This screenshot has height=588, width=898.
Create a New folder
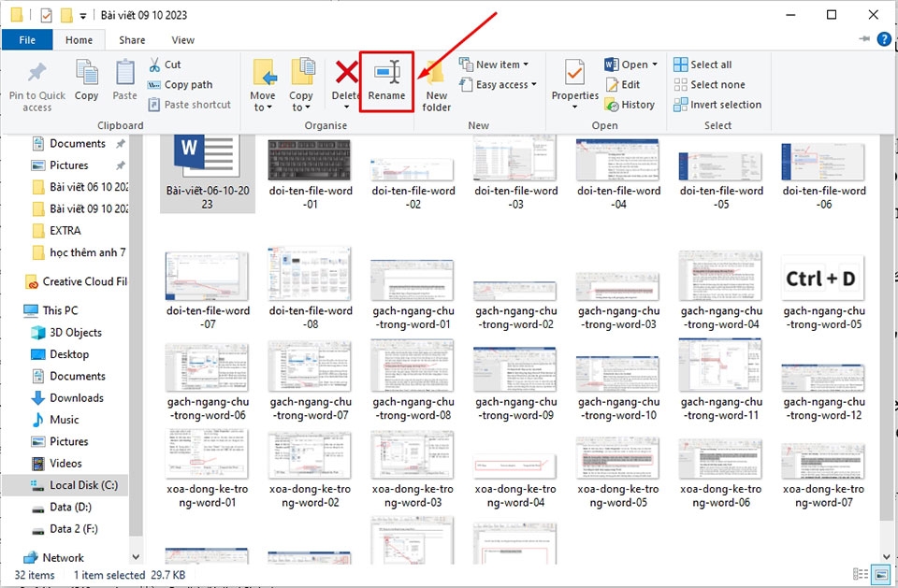(437, 86)
